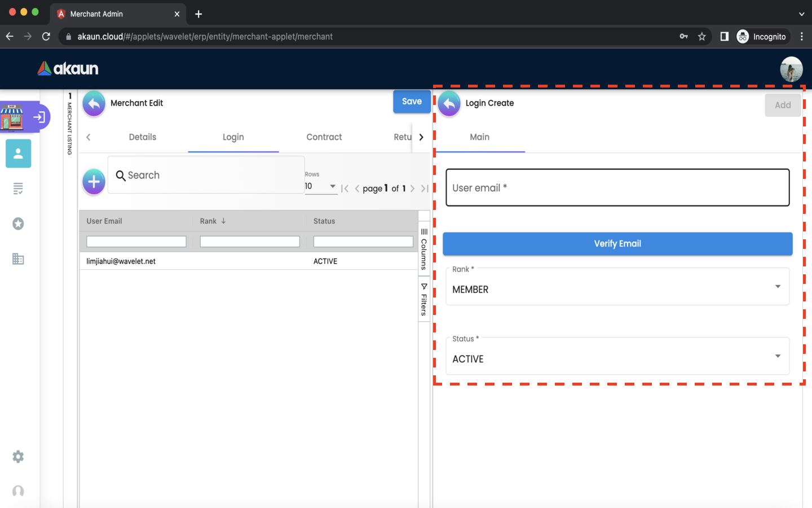
Task: Click the Verify Email button
Action: [617, 244]
